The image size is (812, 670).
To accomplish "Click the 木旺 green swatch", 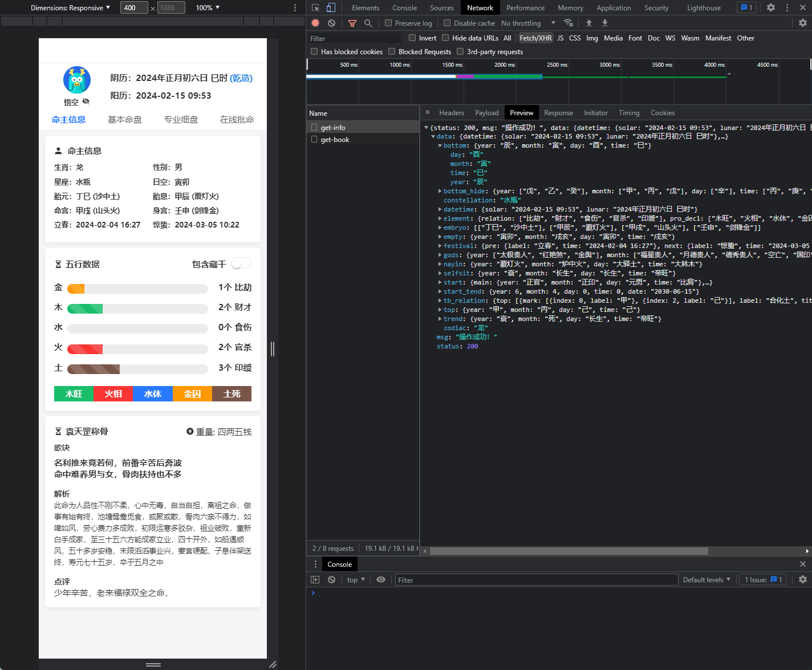I will click(74, 393).
